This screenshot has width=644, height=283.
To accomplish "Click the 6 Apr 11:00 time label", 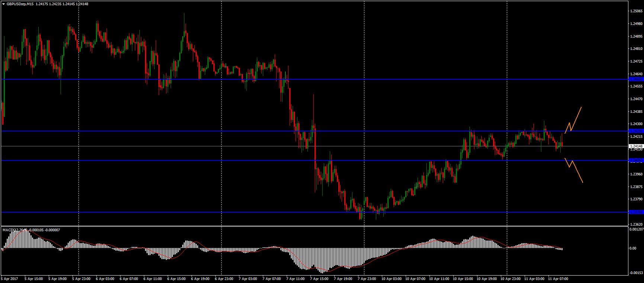I will click(152, 279).
